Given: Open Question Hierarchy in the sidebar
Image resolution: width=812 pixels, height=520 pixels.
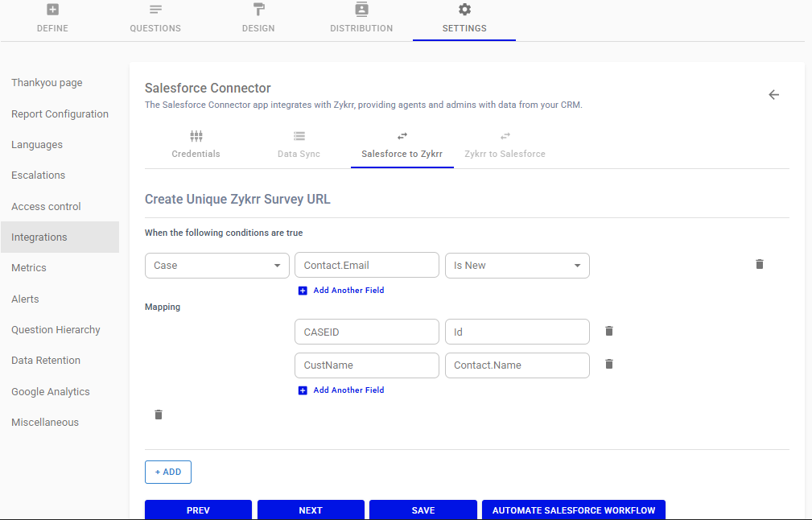Looking at the screenshot, I should 56,330.
